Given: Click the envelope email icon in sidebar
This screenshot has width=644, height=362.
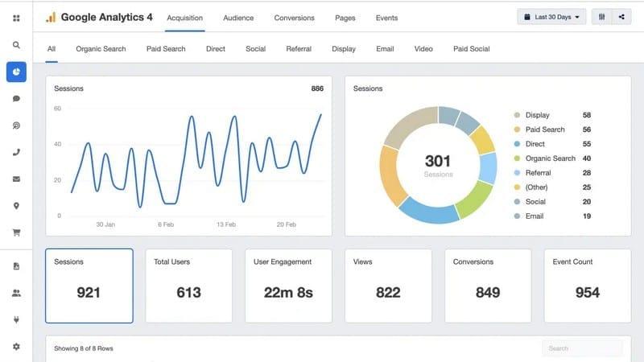Looking at the screenshot, I should [x=16, y=179].
